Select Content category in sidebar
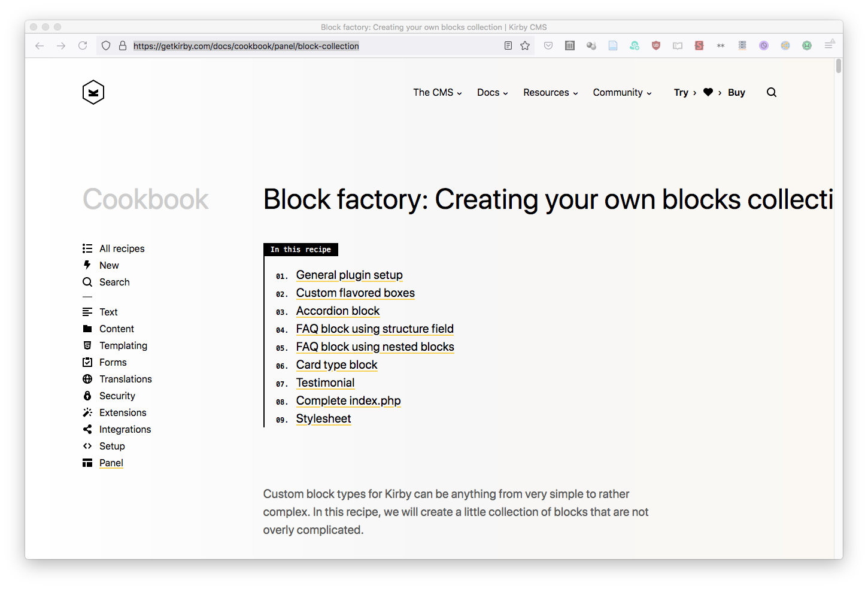This screenshot has width=868, height=589. (x=108, y=329)
